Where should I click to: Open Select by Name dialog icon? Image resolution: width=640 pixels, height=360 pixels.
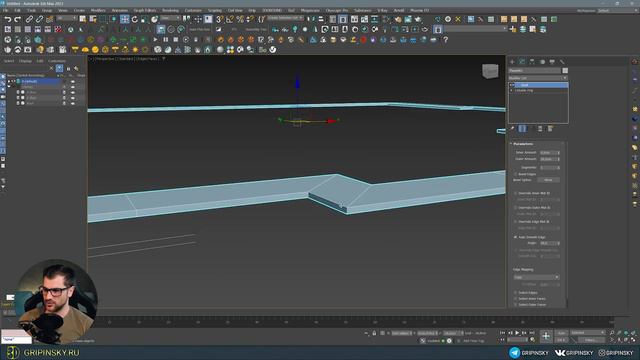(93, 19)
